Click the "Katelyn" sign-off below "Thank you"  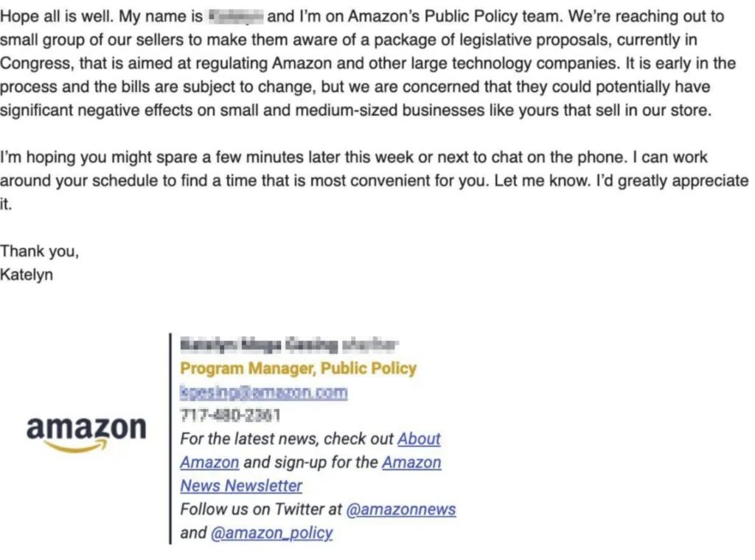[27, 276]
